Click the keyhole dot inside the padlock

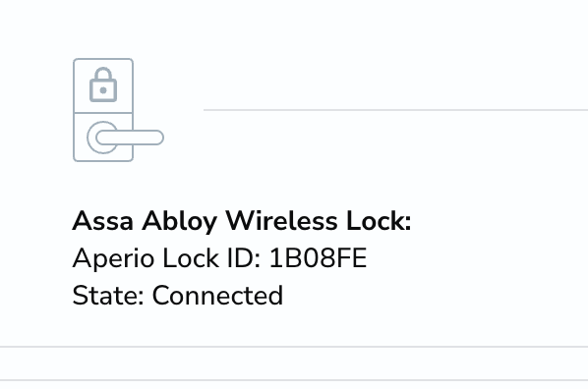click(103, 90)
